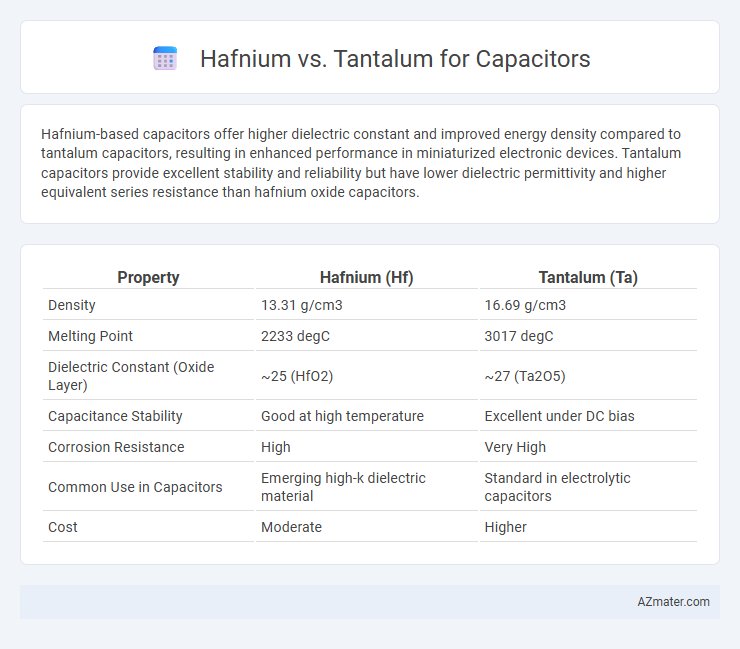Click the 'Melting Point' row label
The image size is (740, 649).
(90, 336)
